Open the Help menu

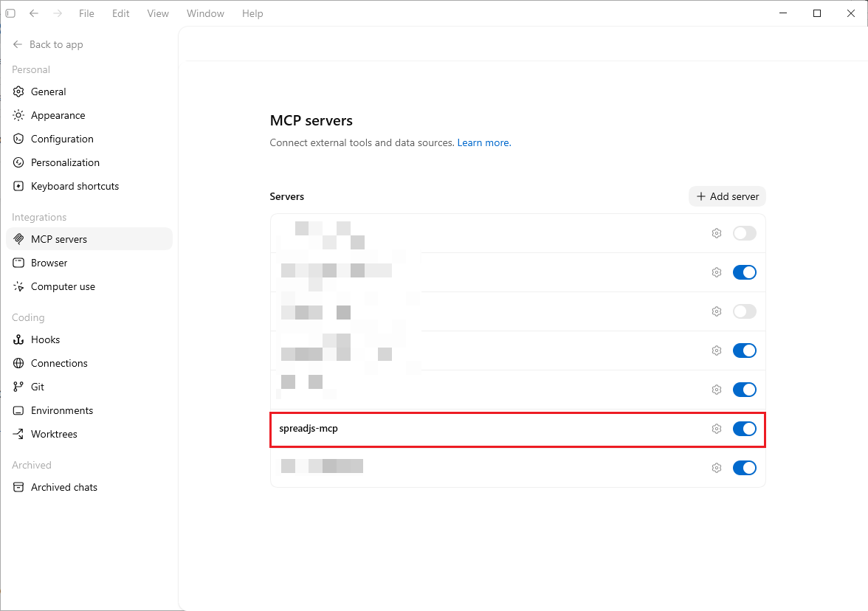(252, 13)
